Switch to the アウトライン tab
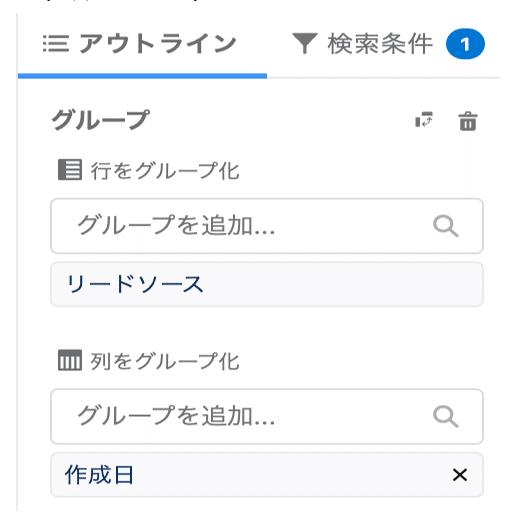 click(x=142, y=44)
